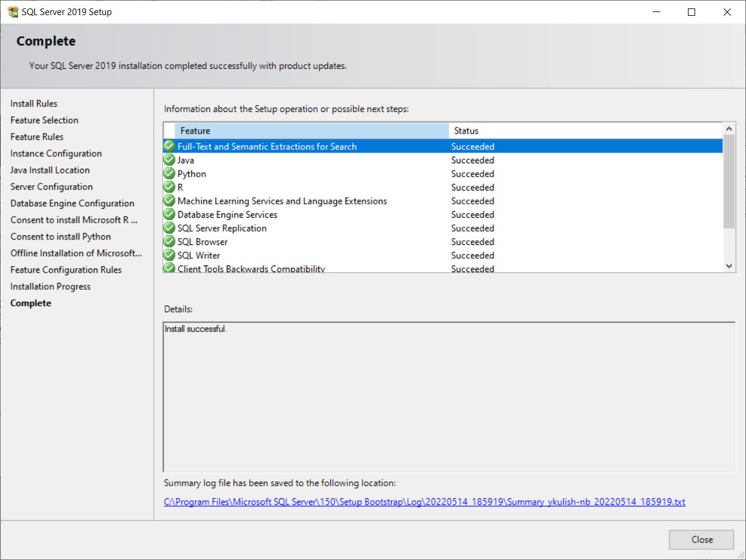Screen dimensions: 746x560
Task: Click the green check icon next to SQL Browser
Action: click(x=169, y=242)
